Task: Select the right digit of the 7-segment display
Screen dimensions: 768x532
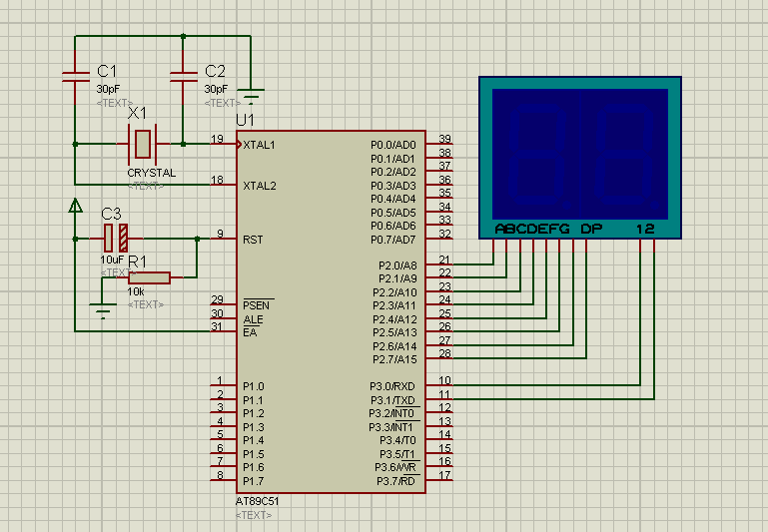Action: (x=626, y=157)
